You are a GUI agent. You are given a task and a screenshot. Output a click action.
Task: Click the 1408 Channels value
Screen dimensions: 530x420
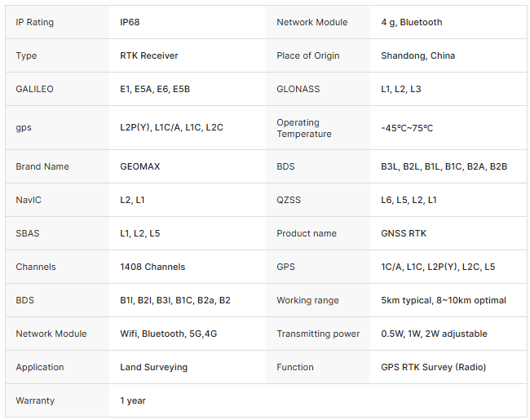pos(152,267)
